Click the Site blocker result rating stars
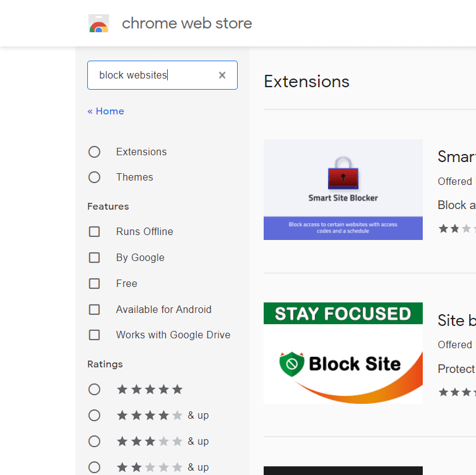476x475 pixels. (x=457, y=392)
